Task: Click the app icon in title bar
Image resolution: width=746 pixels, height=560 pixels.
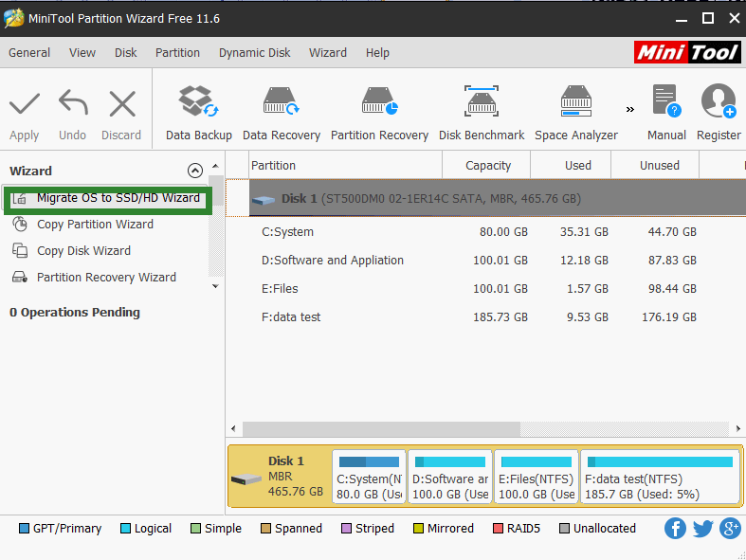Action: pos(14,19)
